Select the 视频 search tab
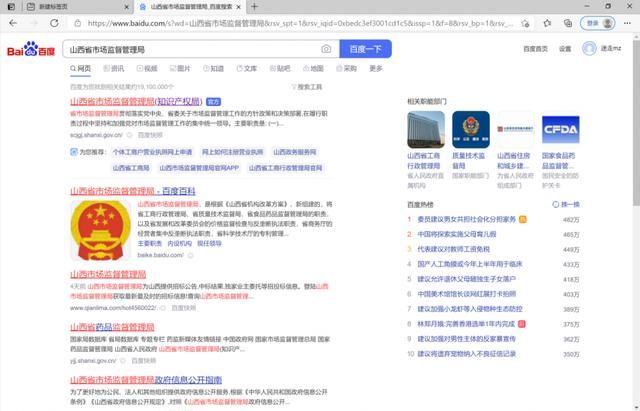Screen dimensions: 640x411 tap(147, 69)
